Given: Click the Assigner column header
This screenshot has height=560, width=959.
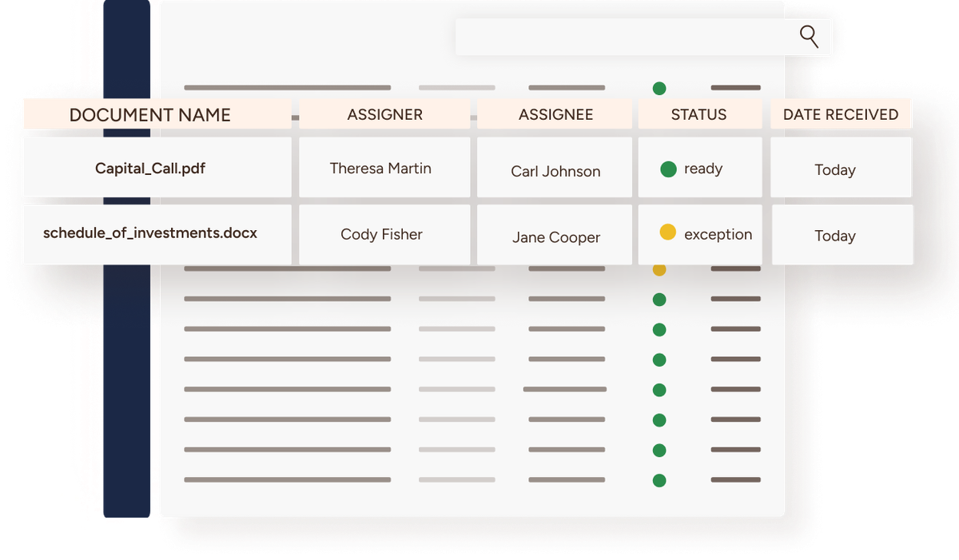Looking at the screenshot, I should [384, 115].
